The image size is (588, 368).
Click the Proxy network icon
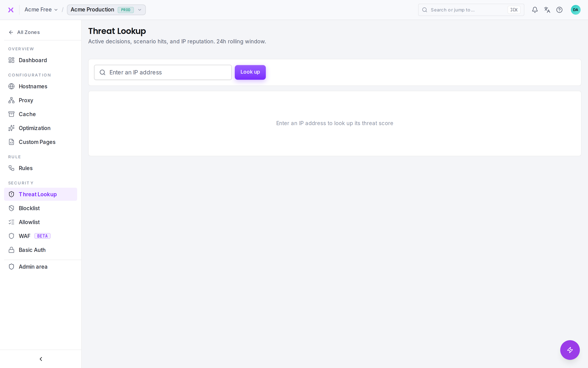point(11,100)
